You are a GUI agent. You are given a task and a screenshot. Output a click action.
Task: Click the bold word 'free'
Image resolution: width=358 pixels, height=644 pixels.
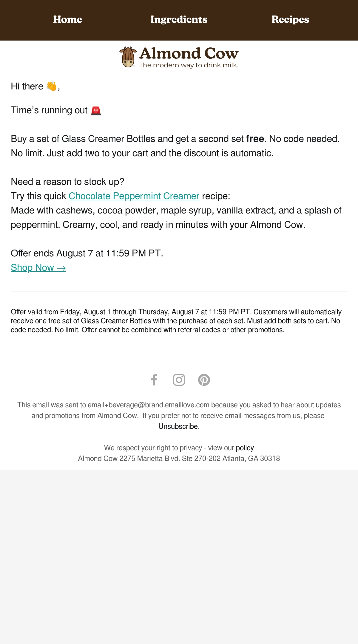tap(255, 139)
